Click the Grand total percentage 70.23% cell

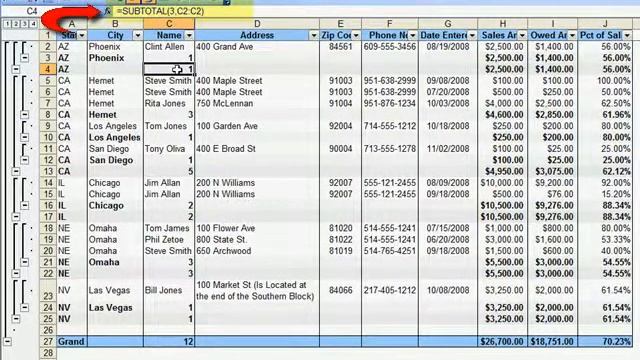pyautogui.click(x=605, y=341)
